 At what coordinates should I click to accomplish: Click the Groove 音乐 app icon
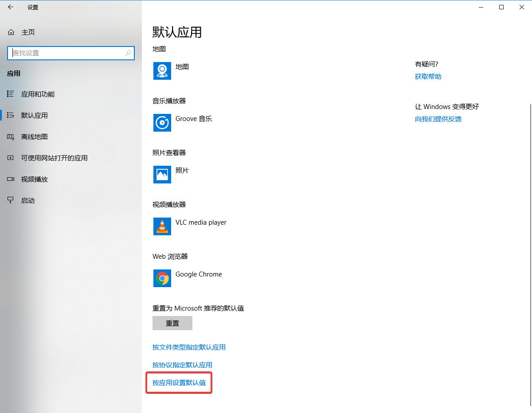(x=162, y=123)
